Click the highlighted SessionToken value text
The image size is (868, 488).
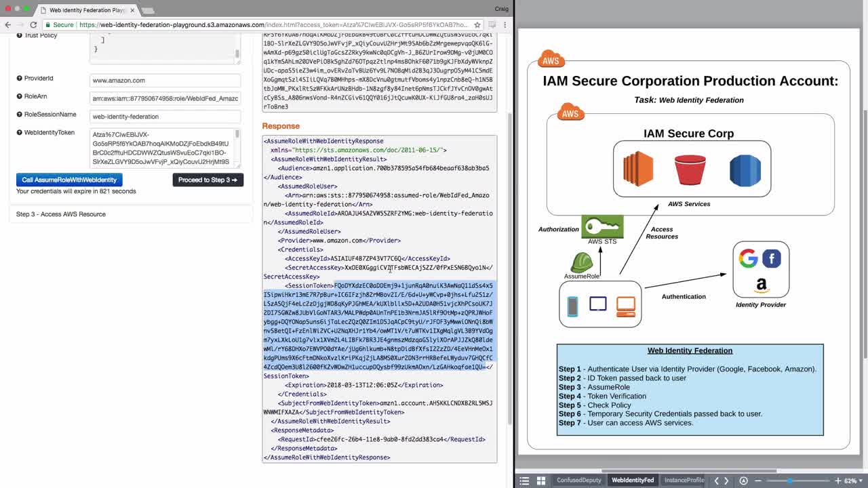pyautogui.click(x=378, y=326)
